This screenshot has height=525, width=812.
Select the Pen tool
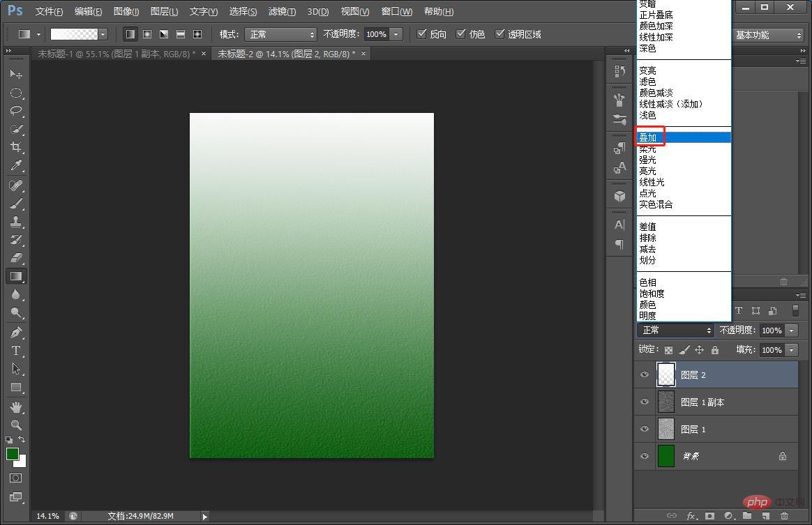15,333
